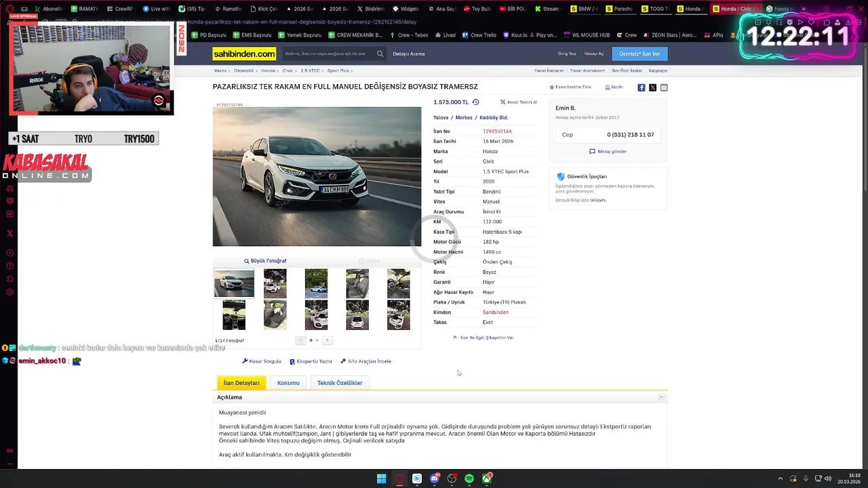The image size is (868, 488).
Task: Click the Windows Start button
Action: click(x=382, y=479)
